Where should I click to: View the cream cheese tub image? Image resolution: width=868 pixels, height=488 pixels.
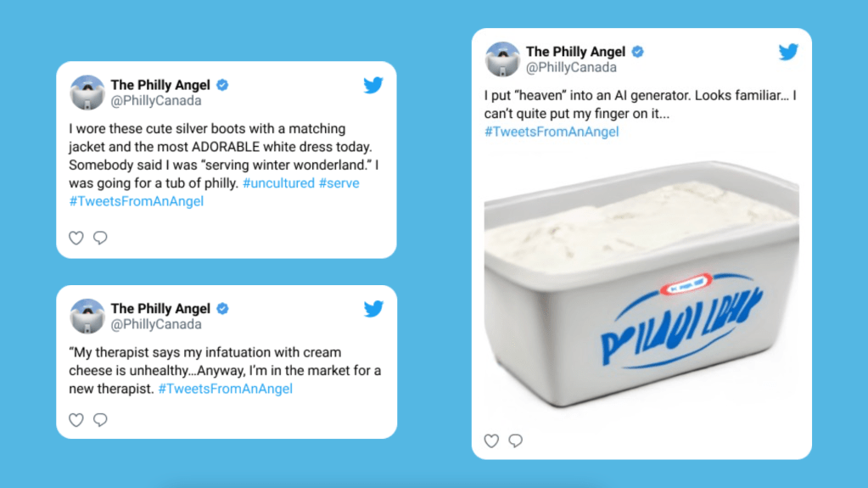[641, 283]
